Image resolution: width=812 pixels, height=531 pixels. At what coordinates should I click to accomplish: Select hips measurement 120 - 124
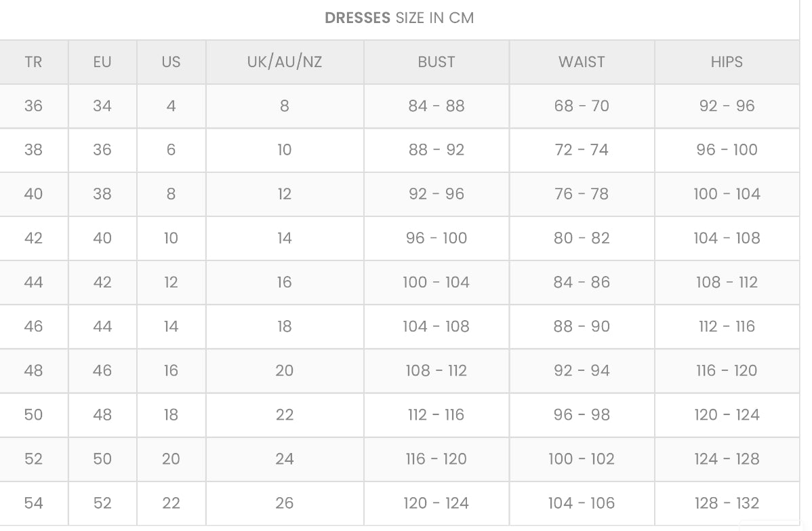pyautogui.click(x=727, y=414)
